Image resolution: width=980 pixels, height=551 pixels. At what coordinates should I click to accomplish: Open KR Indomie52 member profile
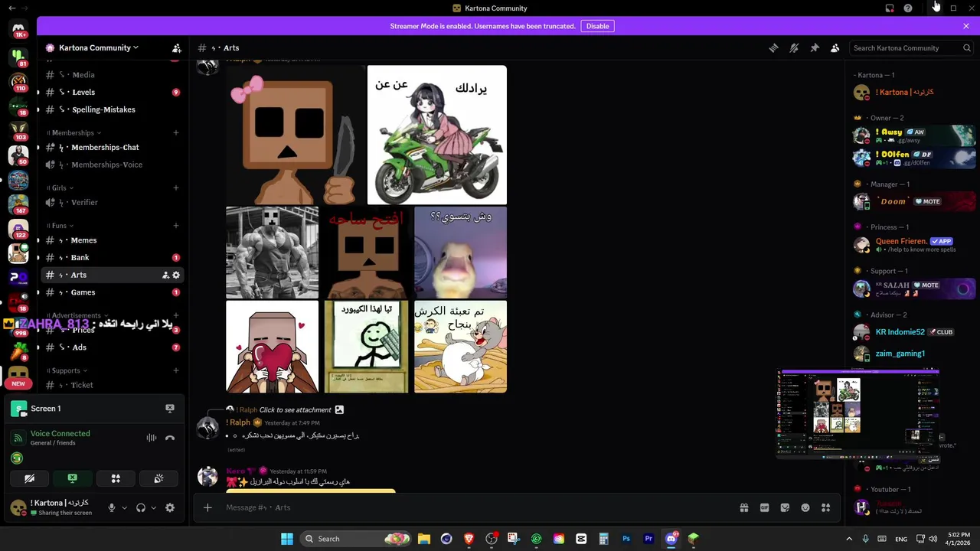914,332
